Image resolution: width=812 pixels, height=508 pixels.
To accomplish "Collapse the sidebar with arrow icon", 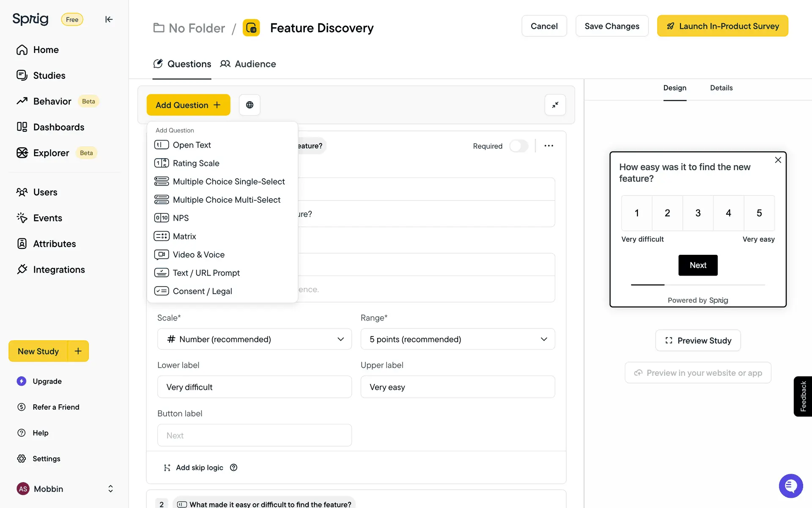I will click(x=109, y=19).
